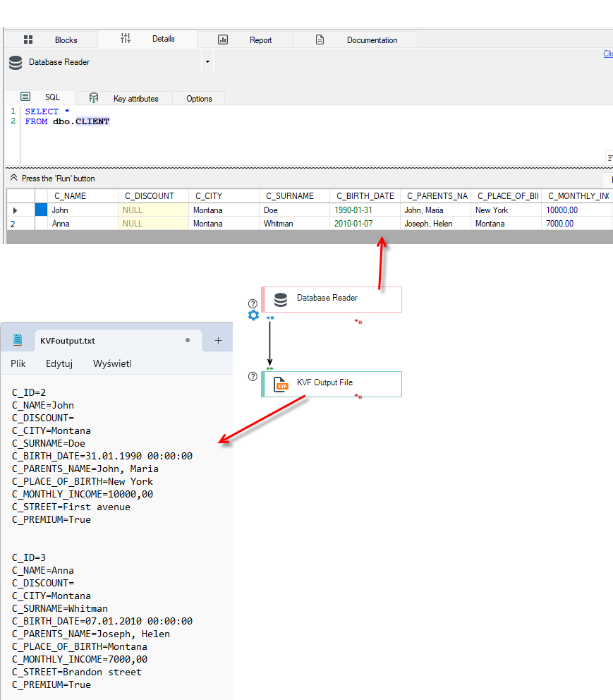Select the birth date cell "1990-01-31"
613x700 pixels.
pyautogui.click(x=365, y=210)
